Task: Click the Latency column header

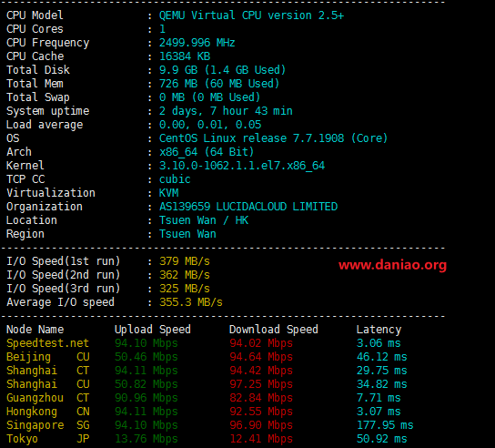Action: click(x=379, y=330)
